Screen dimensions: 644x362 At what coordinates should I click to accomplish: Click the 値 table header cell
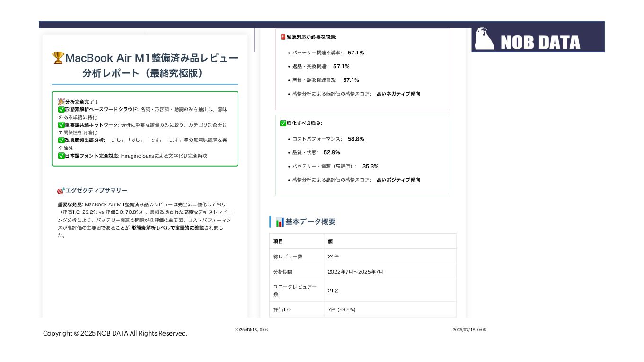(390, 241)
